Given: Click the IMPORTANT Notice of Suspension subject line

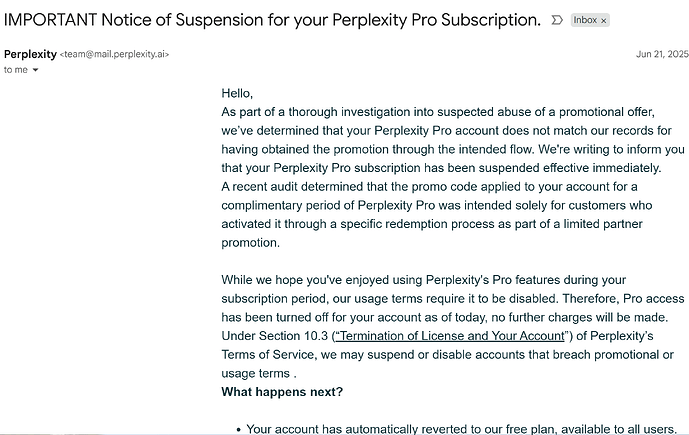Looking at the screenshot, I should point(272,20).
